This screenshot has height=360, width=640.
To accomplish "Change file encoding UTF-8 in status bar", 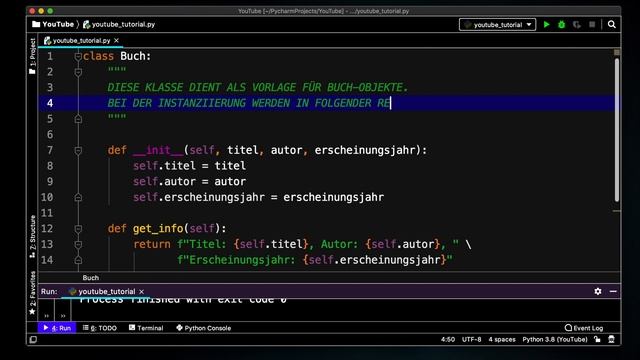I will point(471,340).
